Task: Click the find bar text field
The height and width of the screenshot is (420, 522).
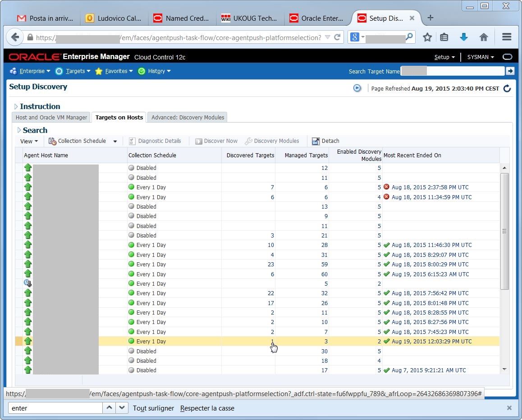Action: pyautogui.click(x=55, y=408)
